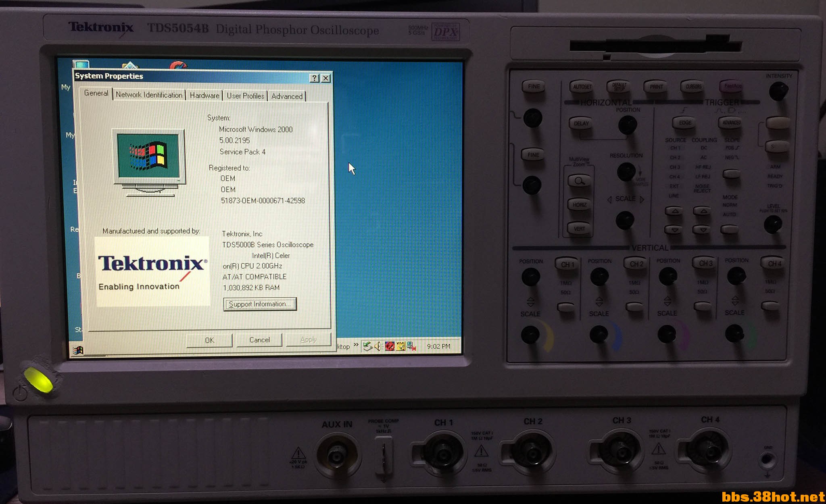Click the Safely Remove Hardware tray icon

[367, 346]
